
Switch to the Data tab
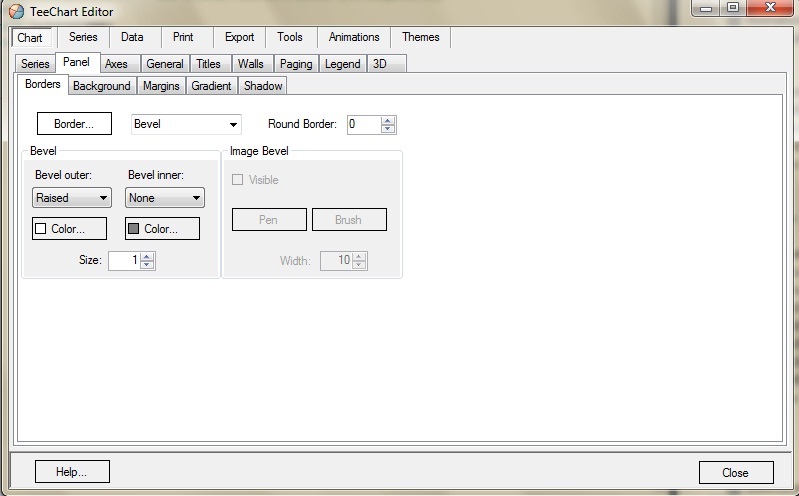click(132, 37)
